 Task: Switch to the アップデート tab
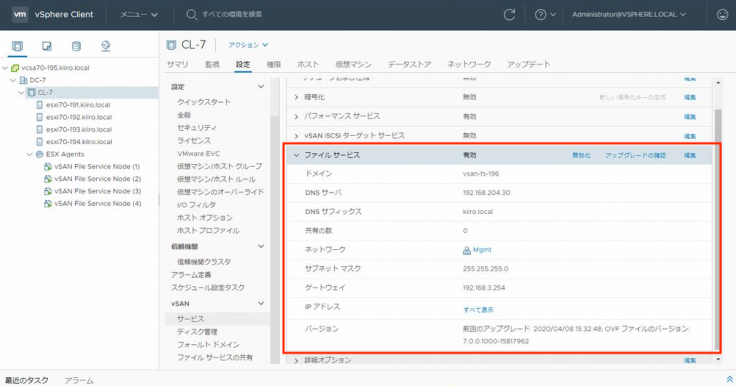point(529,64)
